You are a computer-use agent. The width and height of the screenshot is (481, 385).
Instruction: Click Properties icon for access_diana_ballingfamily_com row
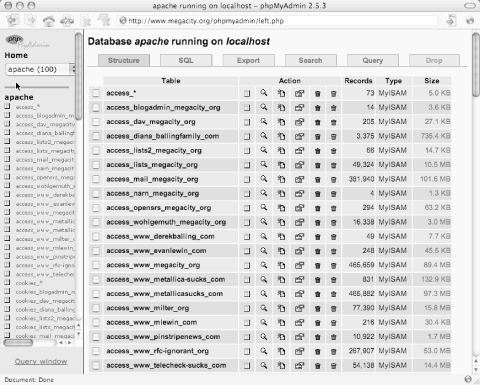(x=299, y=136)
